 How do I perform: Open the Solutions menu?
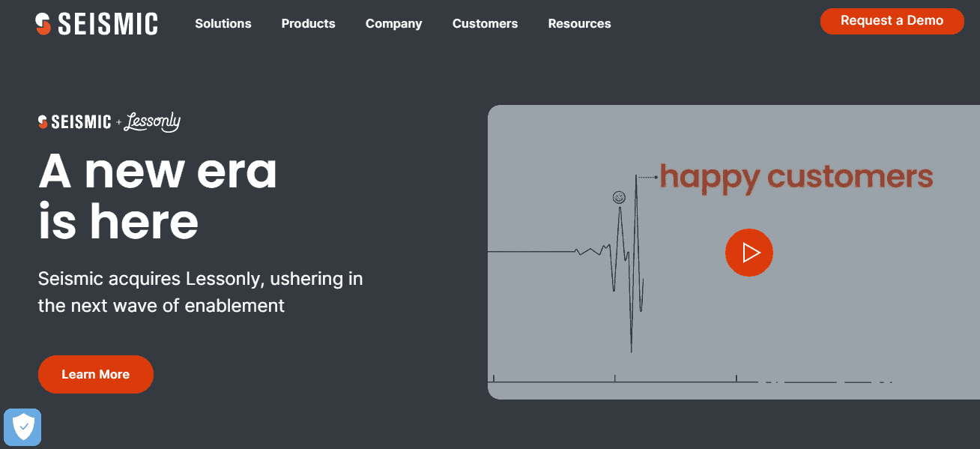point(223,24)
